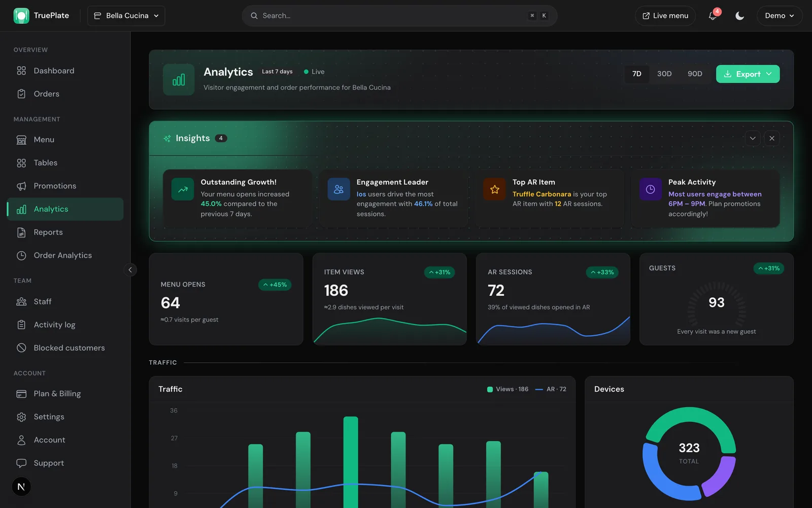
Task: Collapse the sidebar with chevron button
Action: (130, 270)
